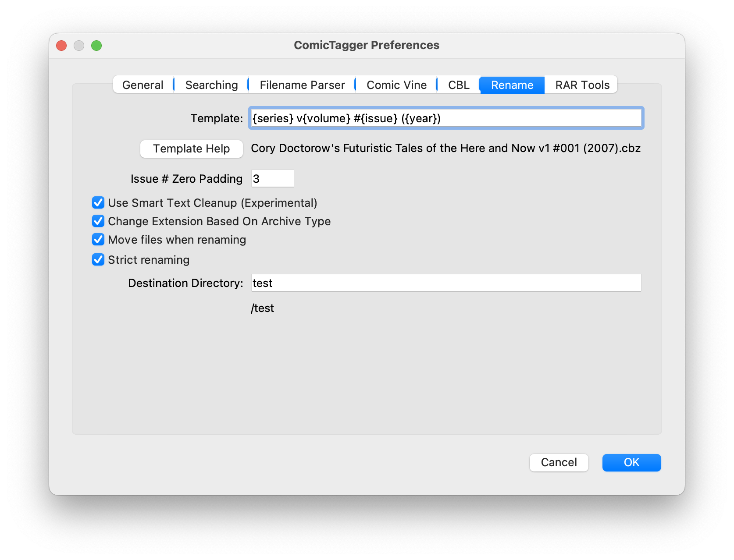Switch to the General tab
Image resolution: width=734 pixels, height=560 pixels.
click(143, 85)
